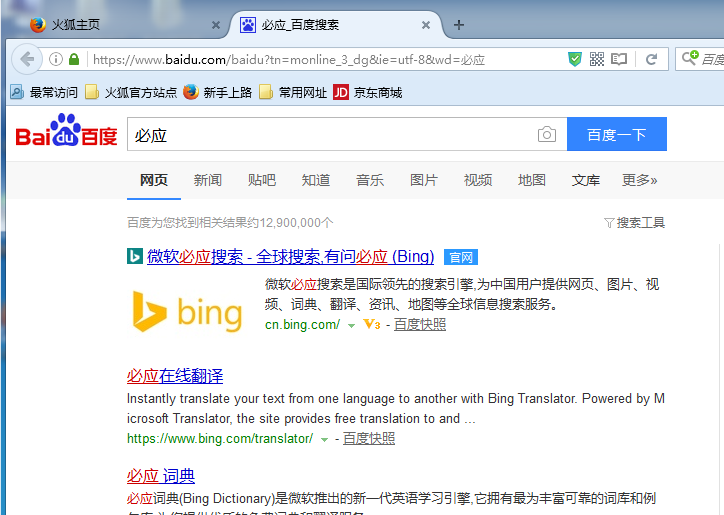The height and width of the screenshot is (515, 724).
Task: Switch to 知道 search category
Action: click(x=316, y=180)
